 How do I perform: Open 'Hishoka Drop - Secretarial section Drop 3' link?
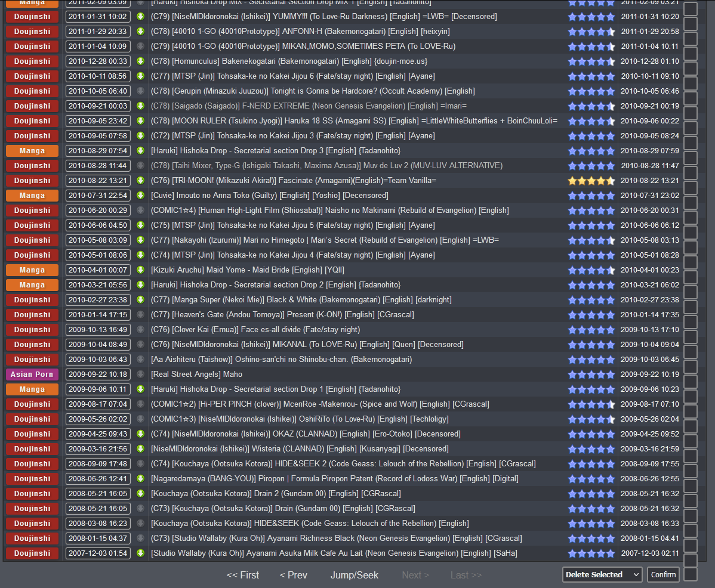coord(275,151)
